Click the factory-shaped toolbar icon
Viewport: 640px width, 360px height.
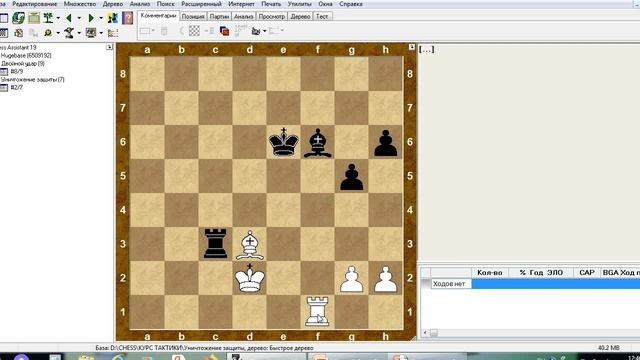(256, 31)
